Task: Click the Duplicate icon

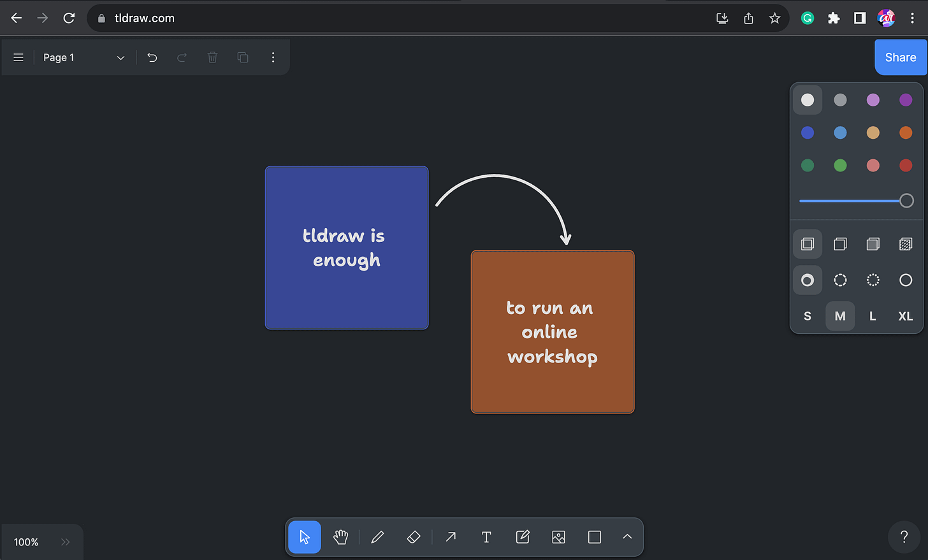Action: (243, 57)
